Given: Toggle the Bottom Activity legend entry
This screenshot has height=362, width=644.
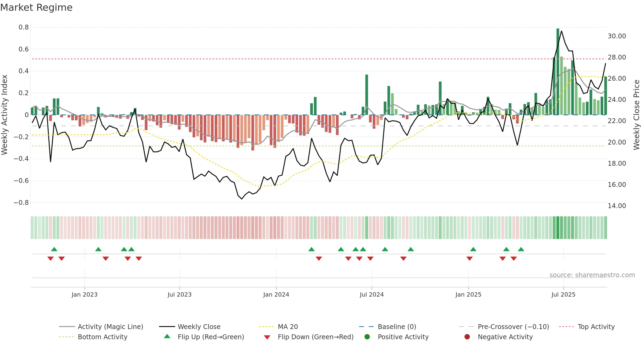Looking at the screenshot, I should [x=93, y=337].
